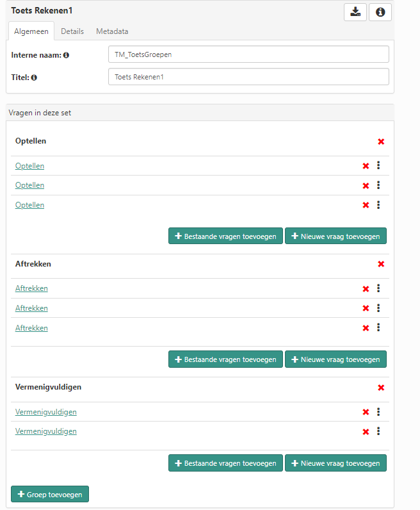Screen dimensions: 420x510
Task: Click the Titel input field
Action: (x=248, y=77)
